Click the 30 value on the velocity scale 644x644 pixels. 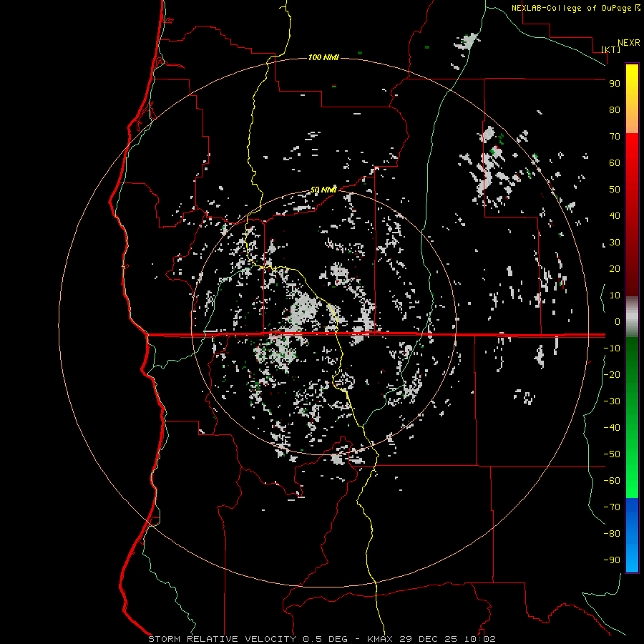[x=615, y=243]
